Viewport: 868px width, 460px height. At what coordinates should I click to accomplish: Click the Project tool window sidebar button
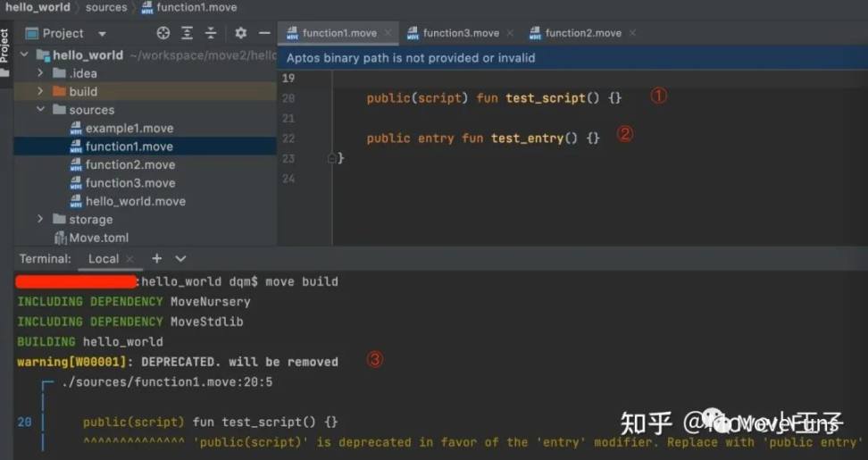[5, 46]
